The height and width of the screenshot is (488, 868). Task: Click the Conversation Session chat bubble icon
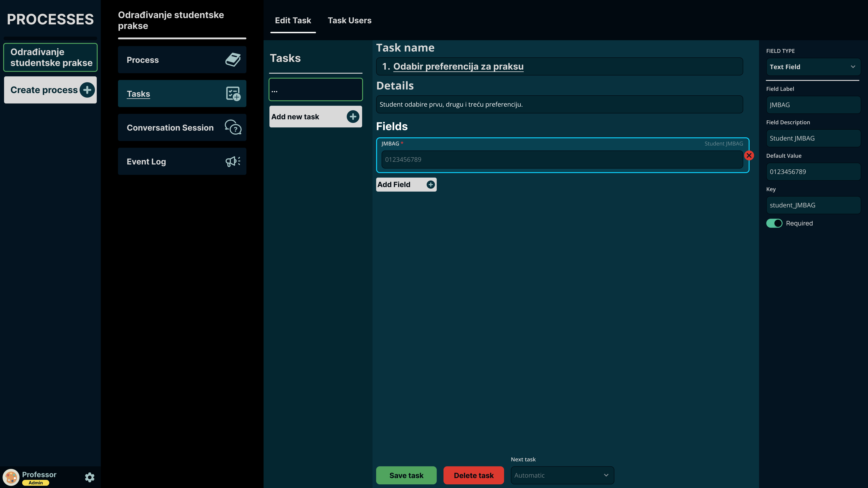click(233, 127)
